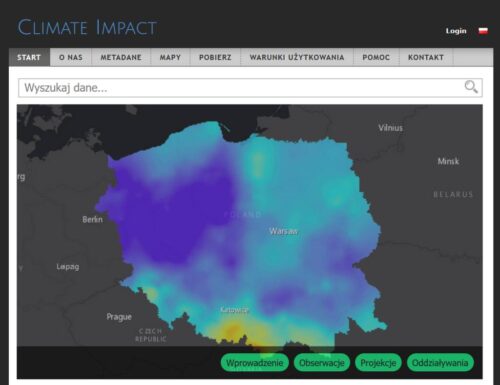Click the Leipzig label on the map
Screen dimensions: 500x385
(x=68, y=267)
